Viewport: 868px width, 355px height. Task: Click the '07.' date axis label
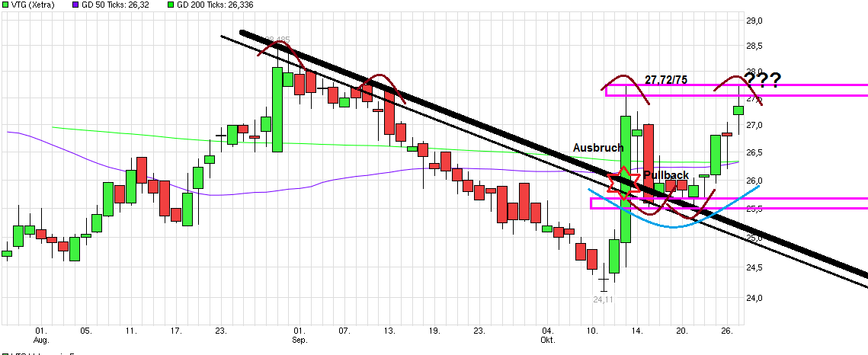click(x=344, y=331)
